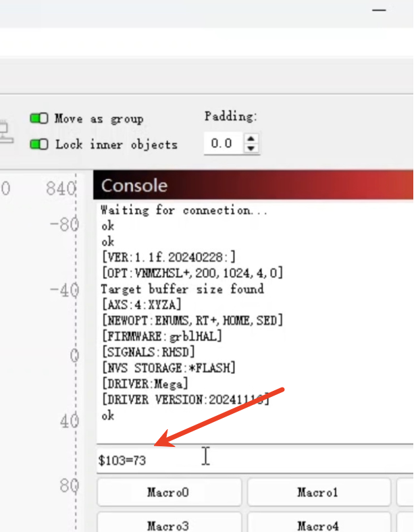This screenshot has height=532, width=416.
Task: Click the Waiting for connection... console line
Action: (x=184, y=210)
